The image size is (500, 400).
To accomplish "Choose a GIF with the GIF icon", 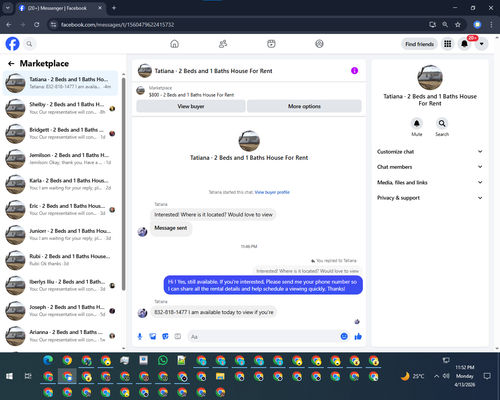I will click(178, 336).
